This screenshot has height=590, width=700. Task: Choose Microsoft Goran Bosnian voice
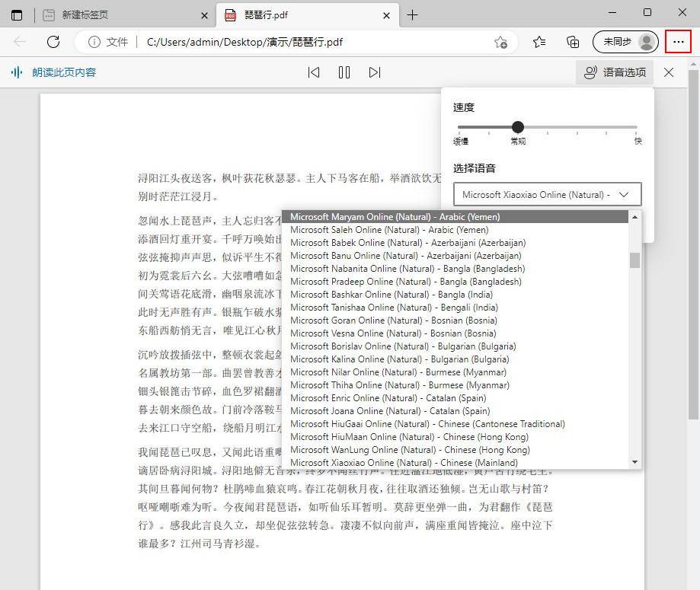455,321
